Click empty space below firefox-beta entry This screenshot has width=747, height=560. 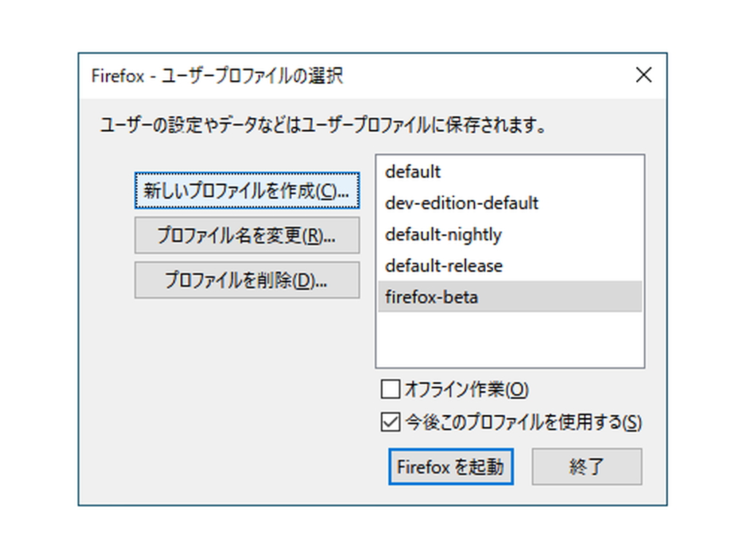pos(509,335)
